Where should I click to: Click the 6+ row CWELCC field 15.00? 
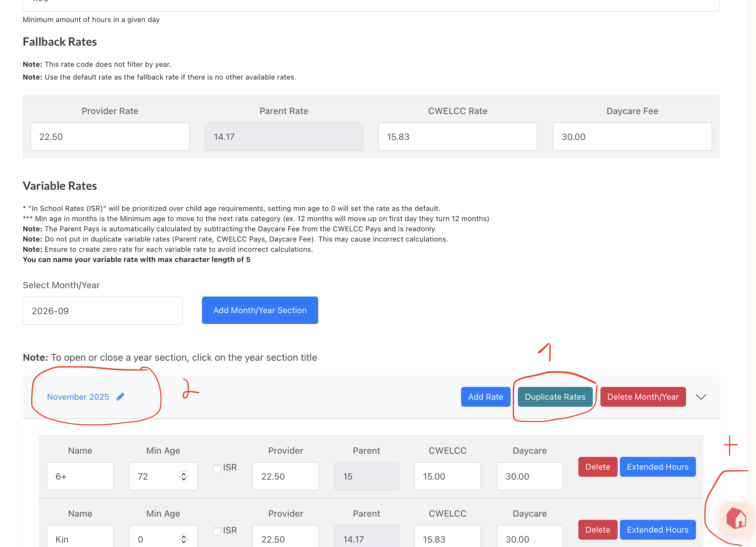click(x=447, y=476)
